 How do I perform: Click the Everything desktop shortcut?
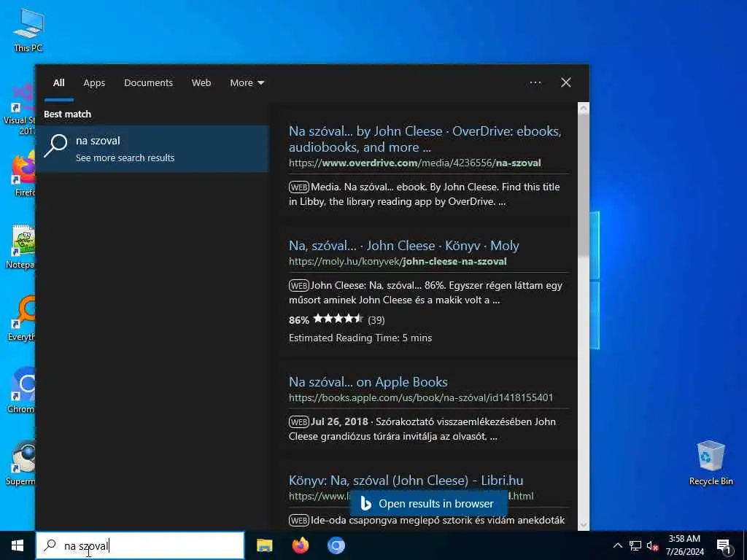pos(21,318)
